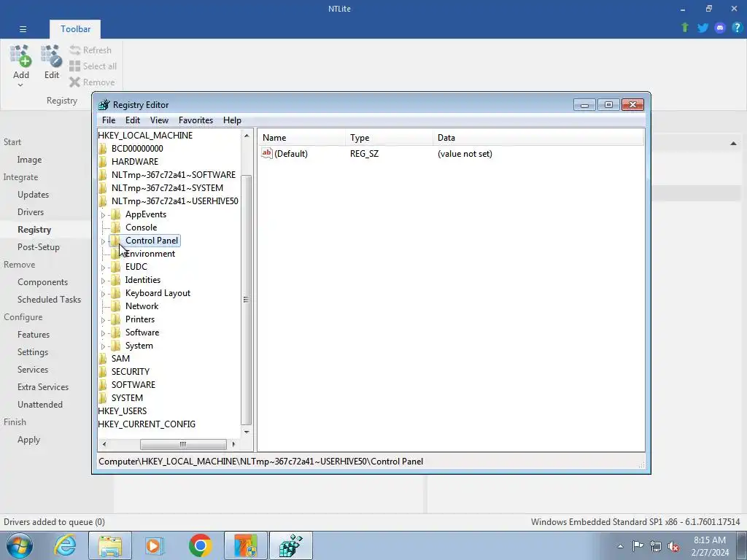Image resolution: width=747 pixels, height=560 pixels.
Task: Click the AppEvents folder icon
Action: tap(115, 214)
